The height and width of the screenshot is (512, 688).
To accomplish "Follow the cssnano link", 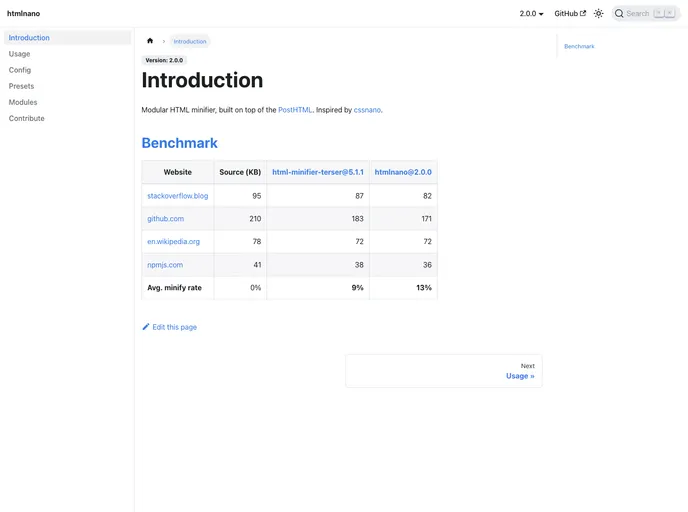I will point(367,110).
